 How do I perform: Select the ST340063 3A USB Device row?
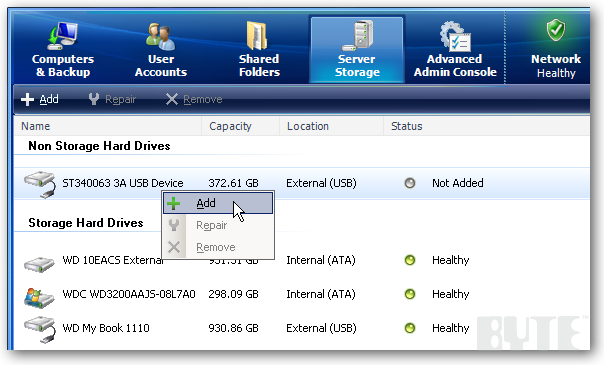302,183
